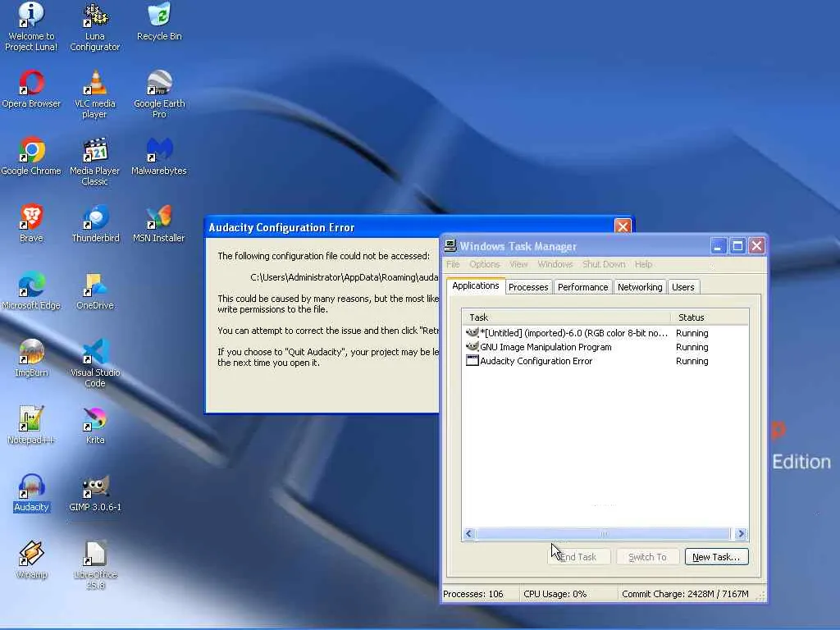Open Google Earth Pro shortcut
The image size is (840, 630).
point(159,94)
